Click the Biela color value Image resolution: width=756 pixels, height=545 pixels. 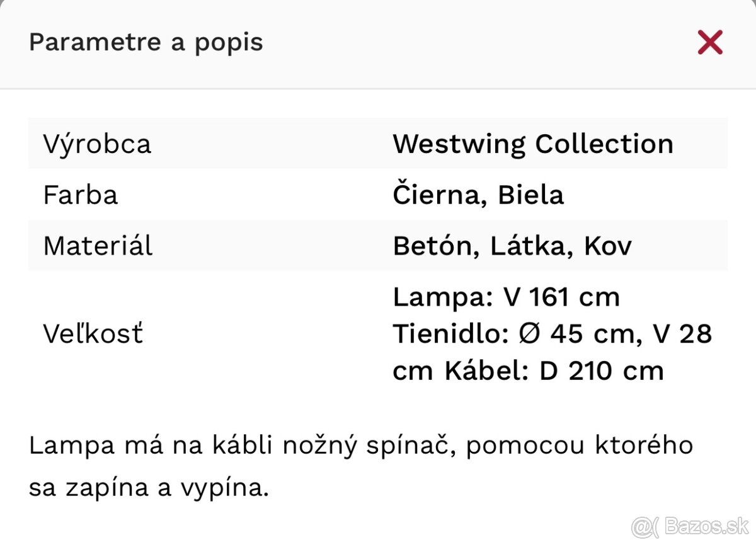click(x=530, y=195)
